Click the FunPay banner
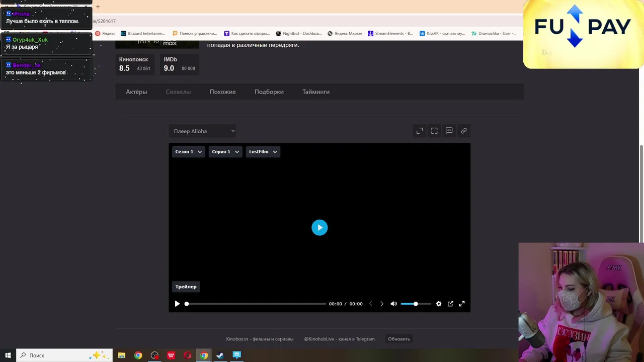The width and height of the screenshot is (644, 362). (x=584, y=34)
